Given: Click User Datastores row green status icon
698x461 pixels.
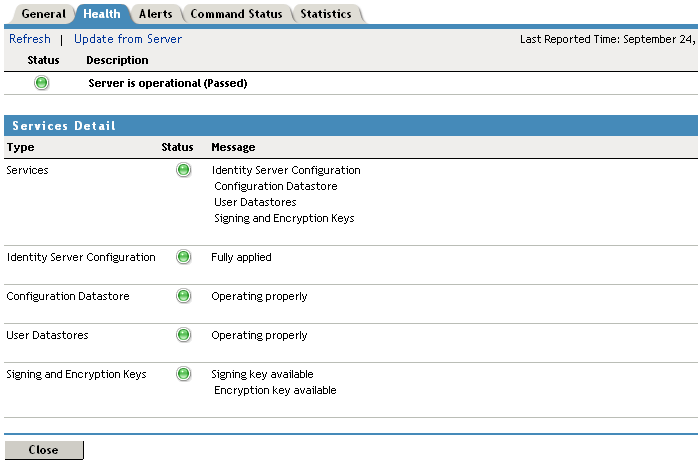Looking at the screenshot, I should [x=183, y=335].
